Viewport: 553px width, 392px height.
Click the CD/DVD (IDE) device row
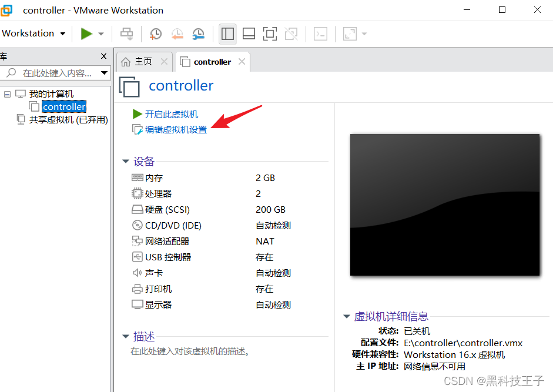[212, 226]
